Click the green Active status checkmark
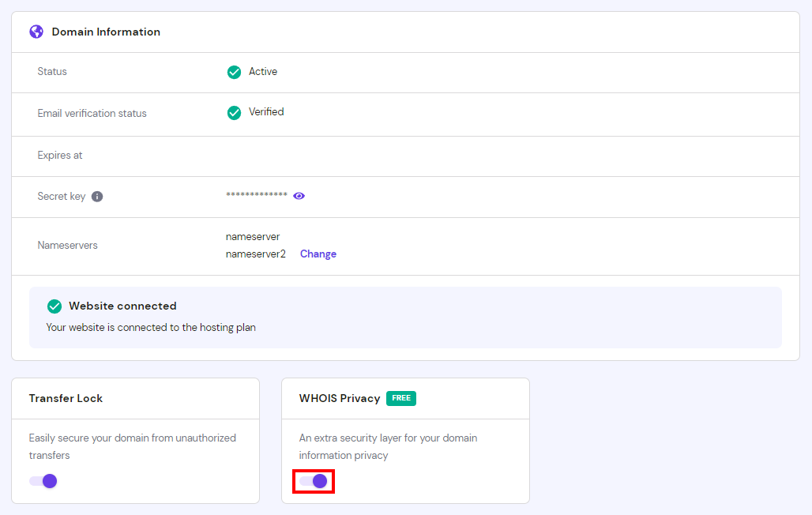812x515 pixels. point(234,72)
